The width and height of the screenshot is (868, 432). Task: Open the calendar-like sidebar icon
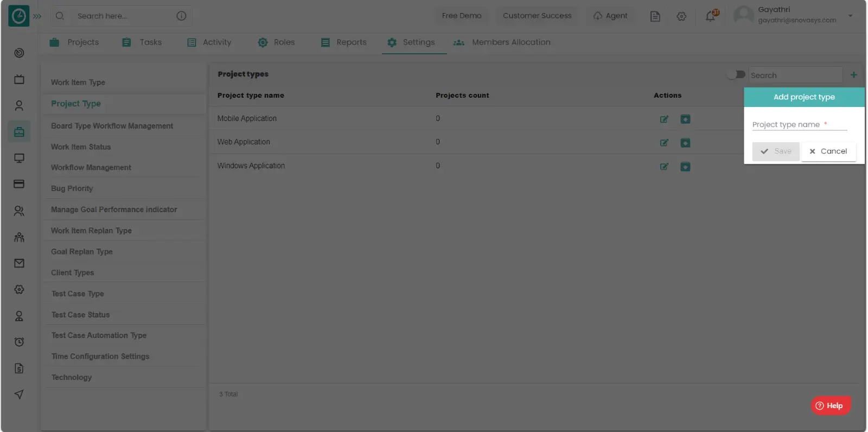coord(19,79)
